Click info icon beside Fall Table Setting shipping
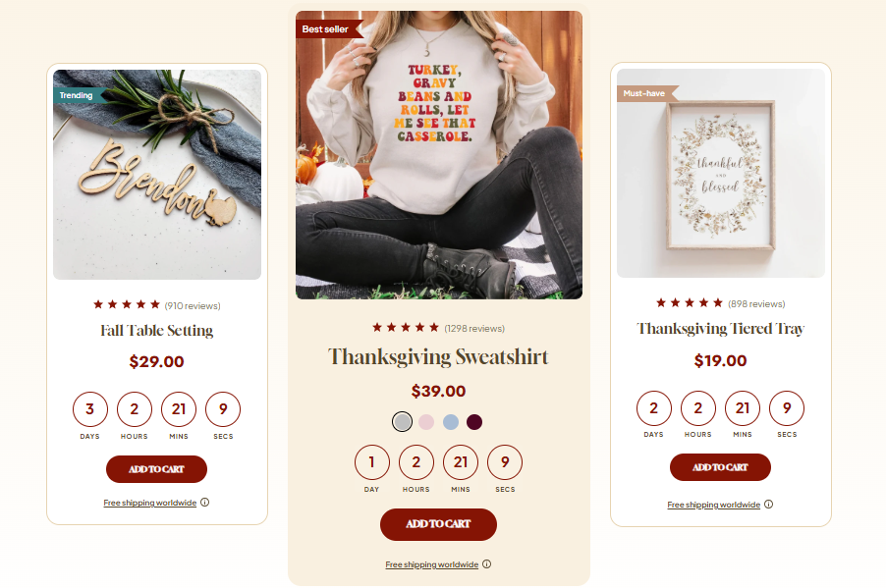The height and width of the screenshot is (588, 886). 205,503
